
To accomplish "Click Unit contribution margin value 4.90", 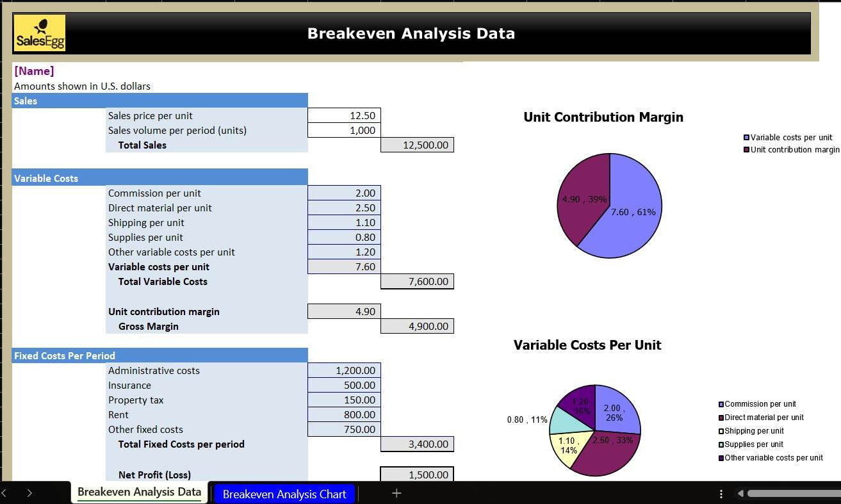I will (x=344, y=311).
